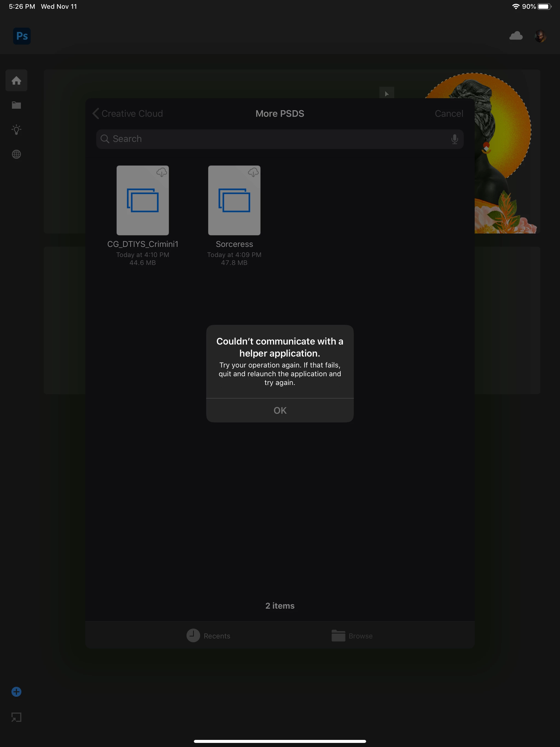Select the Home icon in sidebar

tap(16, 81)
